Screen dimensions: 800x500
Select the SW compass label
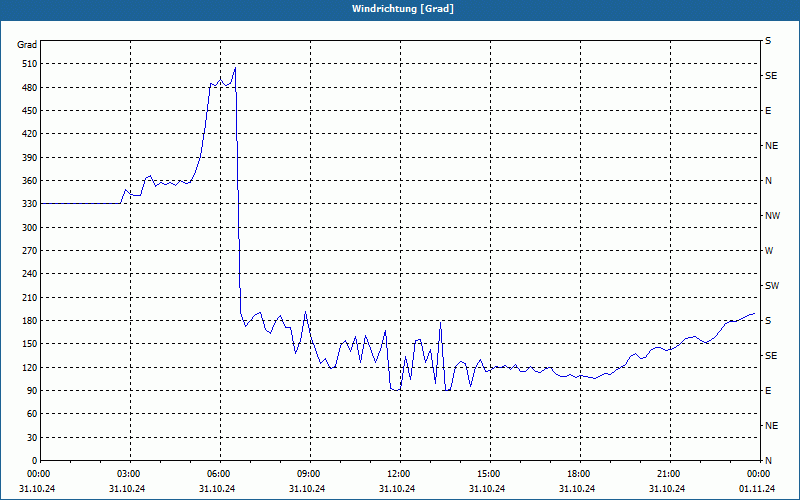pyautogui.click(x=772, y=286)
